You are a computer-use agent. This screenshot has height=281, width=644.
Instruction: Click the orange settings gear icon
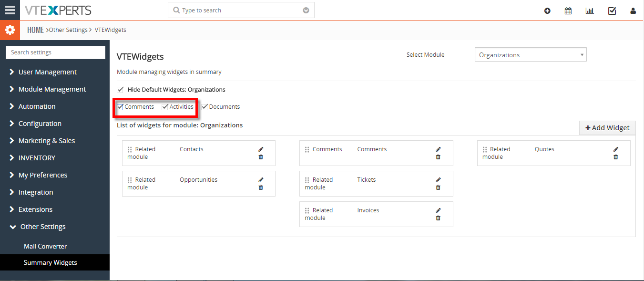(10, 30)
